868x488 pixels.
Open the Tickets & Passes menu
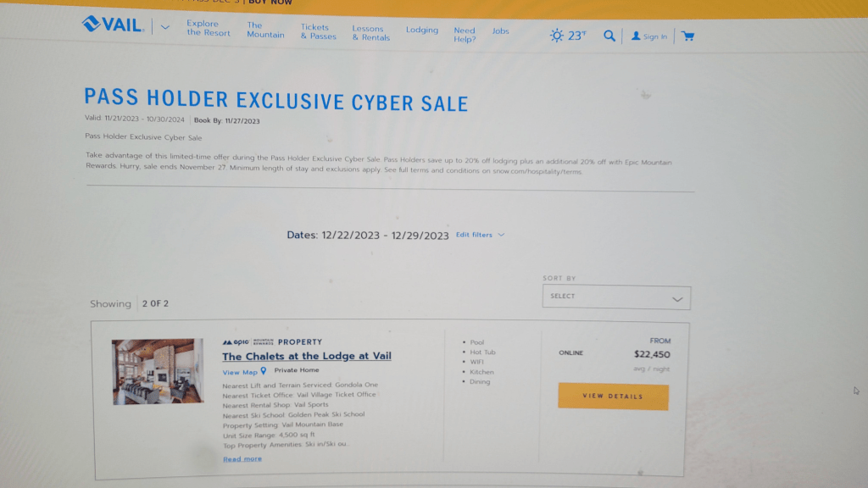click(x=319, y=31)
